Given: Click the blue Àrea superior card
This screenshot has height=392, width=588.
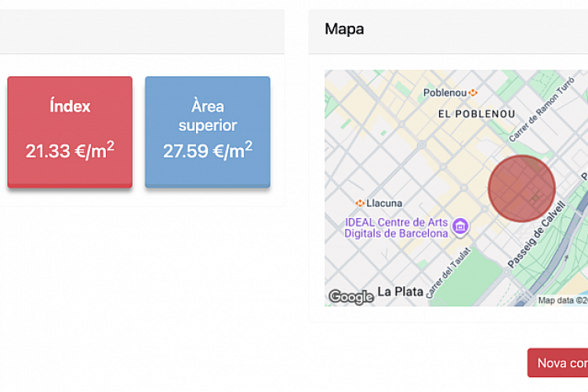Looking at the screenshot, I should pos(208,131).
